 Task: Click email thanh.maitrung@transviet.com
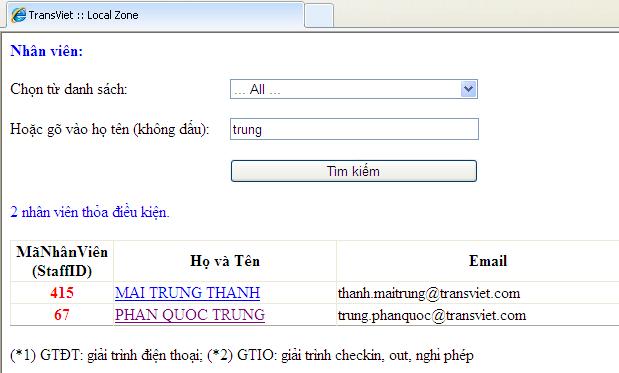[429, 293]
